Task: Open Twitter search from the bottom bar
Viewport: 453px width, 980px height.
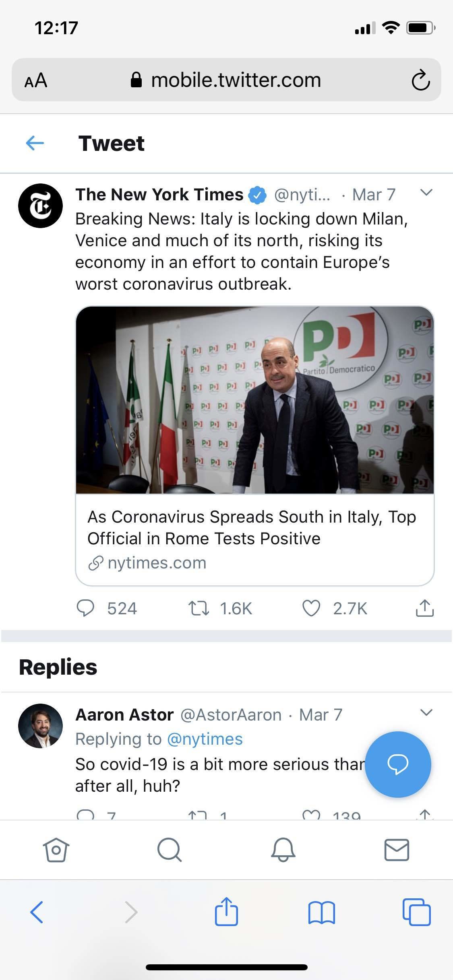Action: tap(170, 850)
